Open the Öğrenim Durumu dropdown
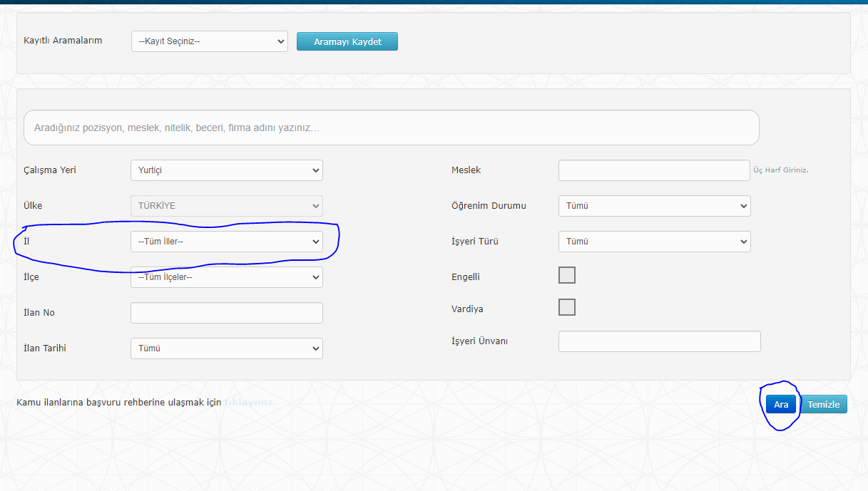868x491 pixels. 654,206
